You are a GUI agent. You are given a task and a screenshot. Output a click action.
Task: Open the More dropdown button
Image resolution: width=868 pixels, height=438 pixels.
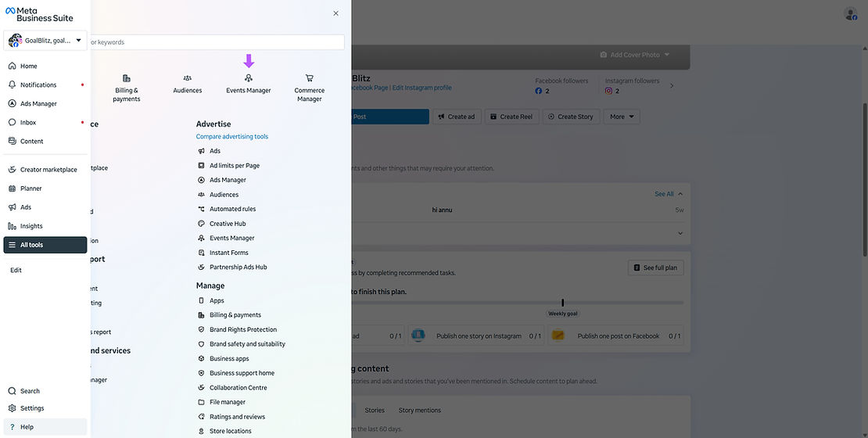tap(622, 117)
